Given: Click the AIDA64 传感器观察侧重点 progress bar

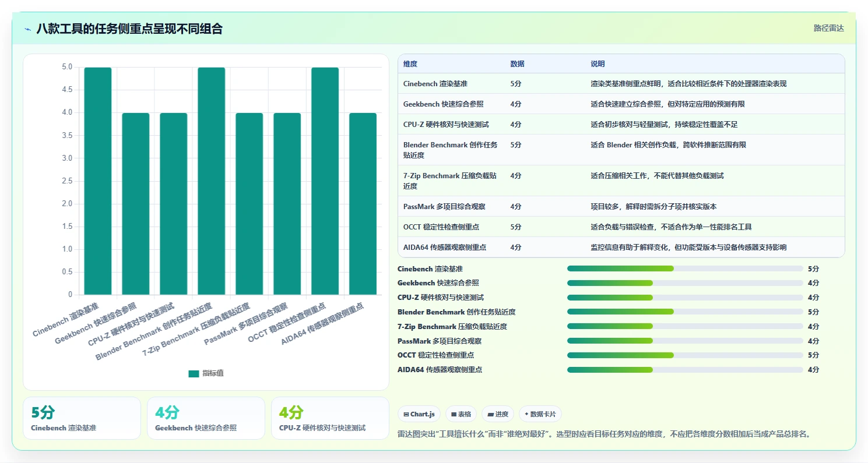Looking at the screenshot, I should pyautogui.click(x=685, y=370).
